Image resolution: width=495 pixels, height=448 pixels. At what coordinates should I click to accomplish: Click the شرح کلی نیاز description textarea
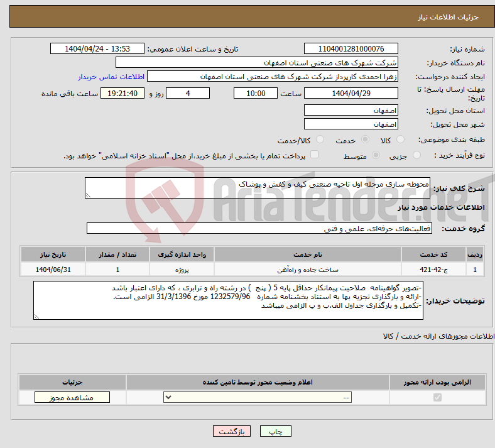coord(258,188)
